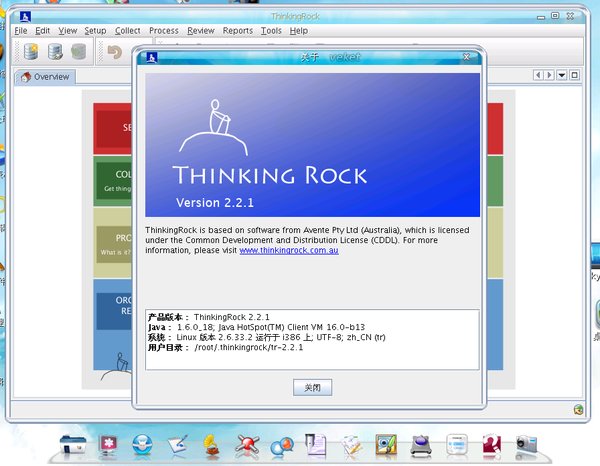The height and width of the screenshot is (466, 600).
Task: Click the new data file database icon
Action: tap(31, 52)
